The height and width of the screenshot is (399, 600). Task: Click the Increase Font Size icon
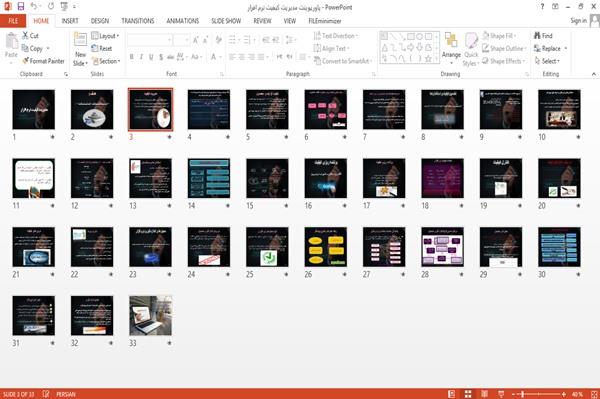pyautogui.click(x=196, y=40)
